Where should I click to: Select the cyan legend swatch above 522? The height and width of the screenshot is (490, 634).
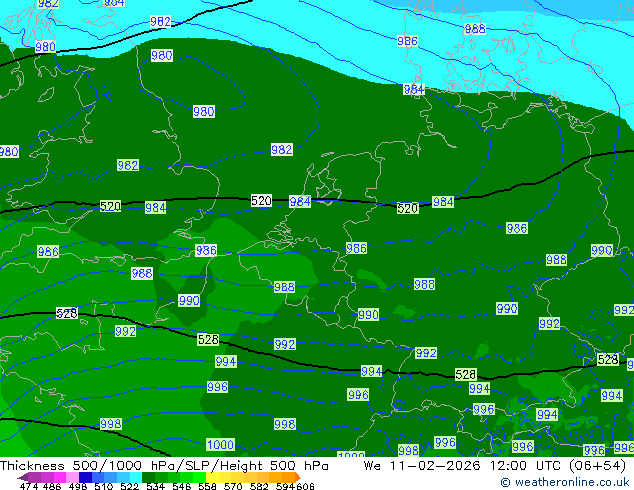click(136, 477)
